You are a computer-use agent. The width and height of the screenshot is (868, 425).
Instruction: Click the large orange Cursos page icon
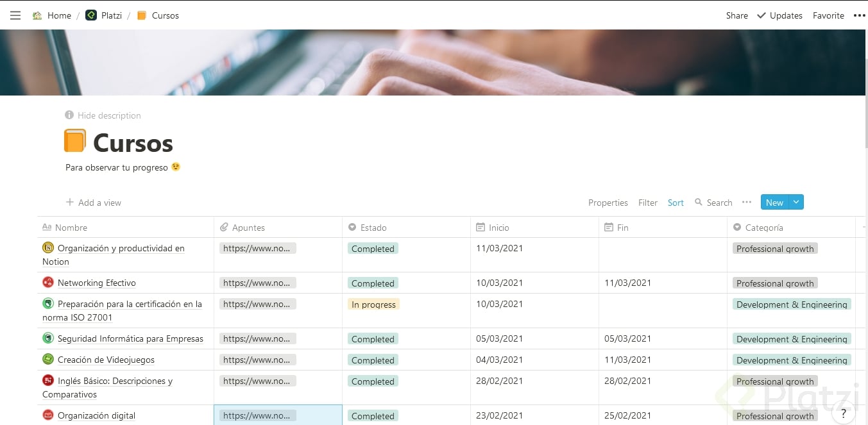click(x=75, y=141)
